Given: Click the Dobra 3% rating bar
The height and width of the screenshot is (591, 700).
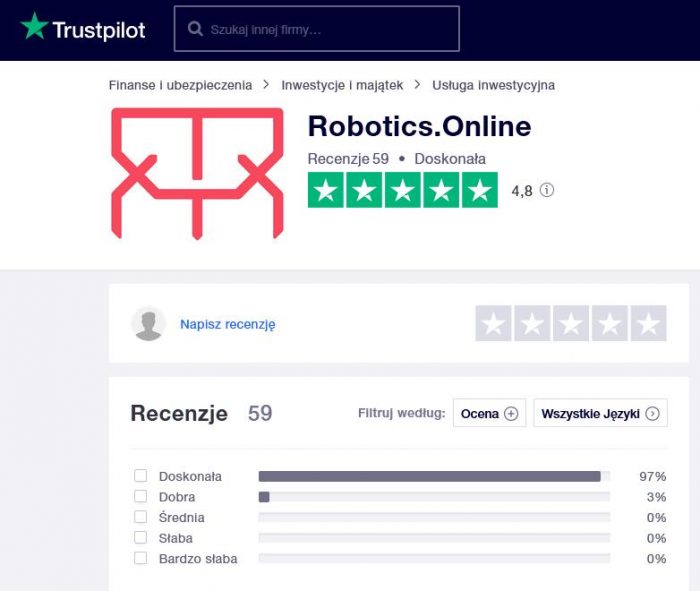Looking at the screenshot, I should coord(434,497).
